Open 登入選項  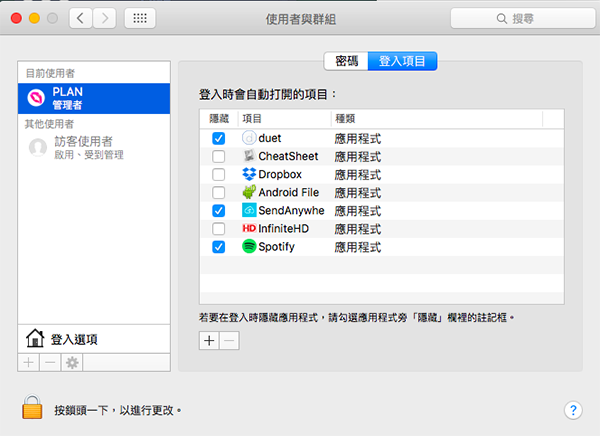pyautogui.click(x=94, y=339)
